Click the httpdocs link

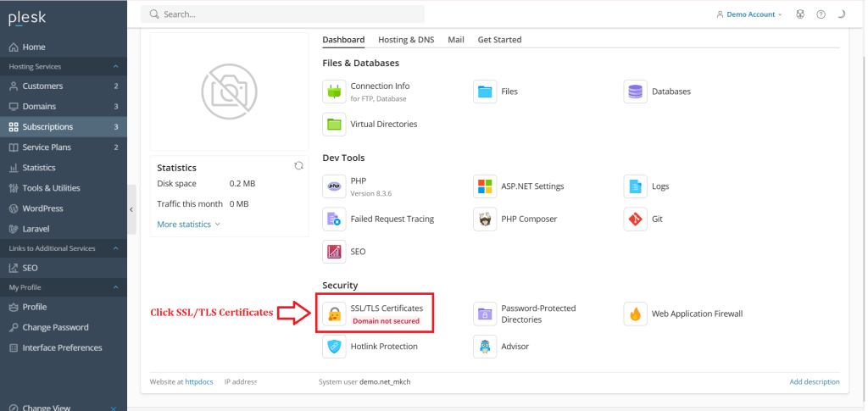coord(198,381)
